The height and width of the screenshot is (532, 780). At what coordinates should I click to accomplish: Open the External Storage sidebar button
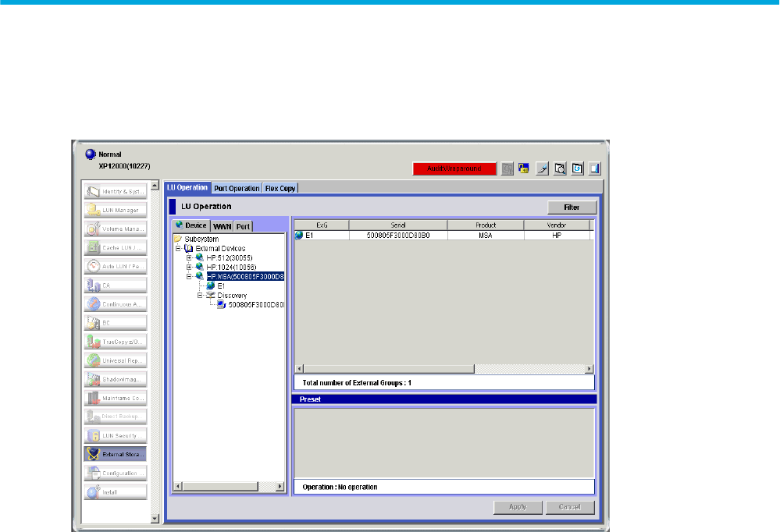tap(115, 454)
